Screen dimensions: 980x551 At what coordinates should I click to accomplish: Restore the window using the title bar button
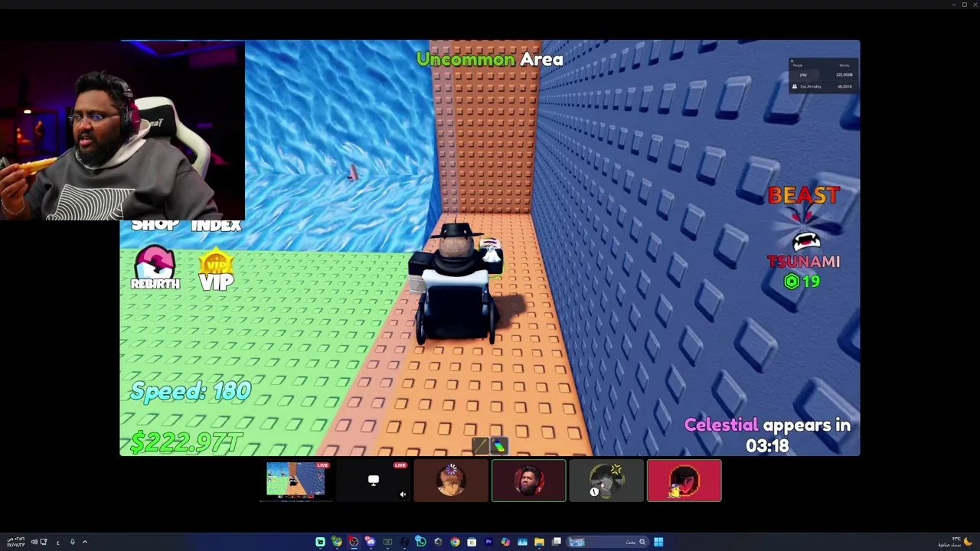pos(964,5)
